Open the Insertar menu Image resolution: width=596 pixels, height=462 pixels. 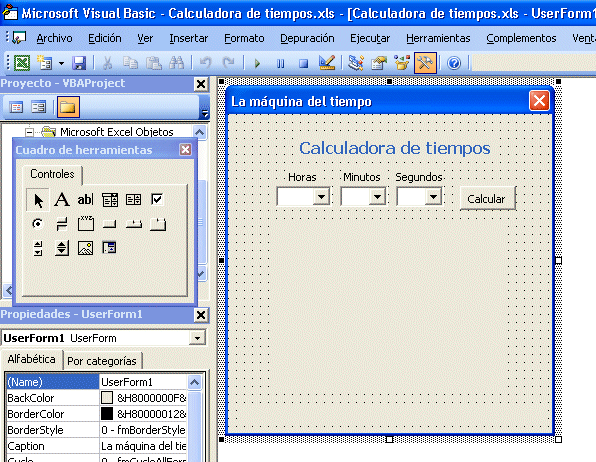click(189, 38)
